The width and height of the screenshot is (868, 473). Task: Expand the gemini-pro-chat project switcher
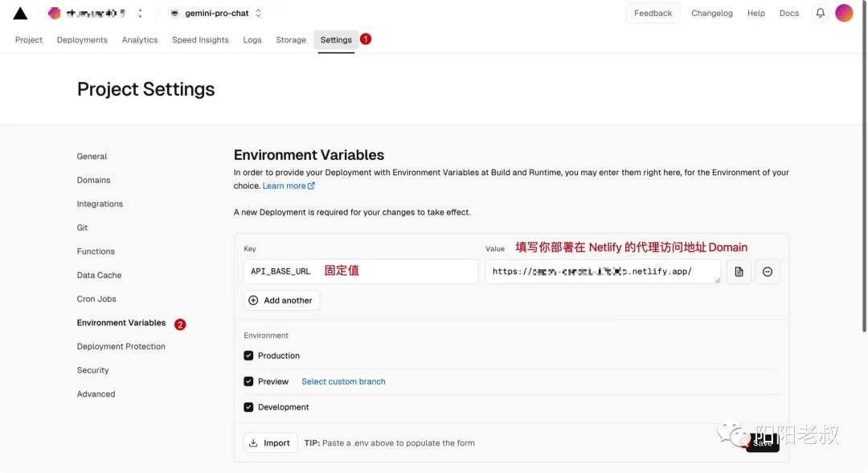click(x=258, y=13)
